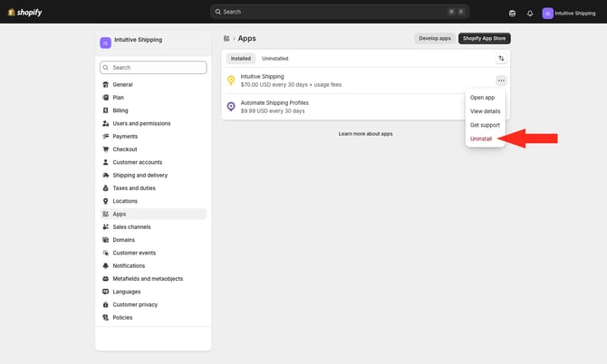The width and height of the screenshot is (607, 364).
Task: Choose View details from the menu
Action: point(485,111)
